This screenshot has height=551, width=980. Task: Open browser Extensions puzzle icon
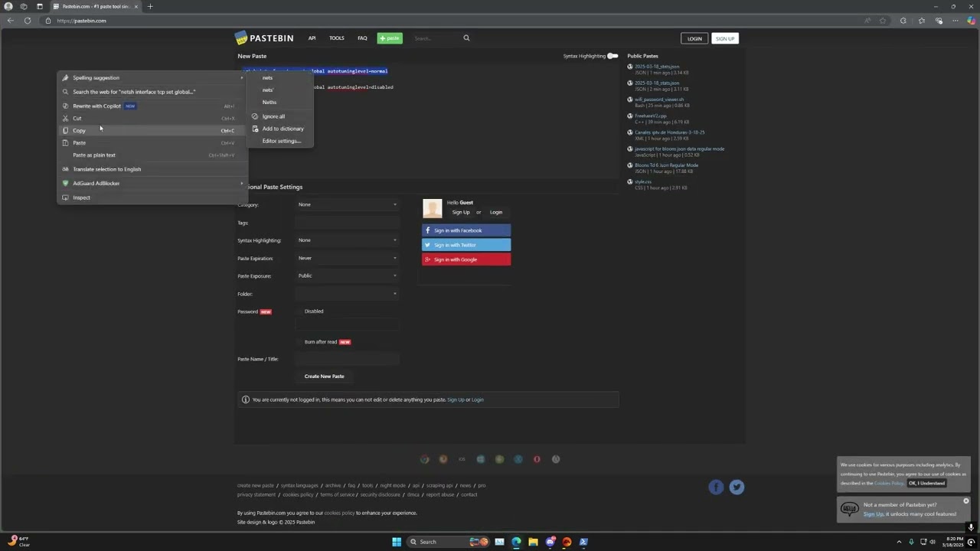tap(903, 21)
